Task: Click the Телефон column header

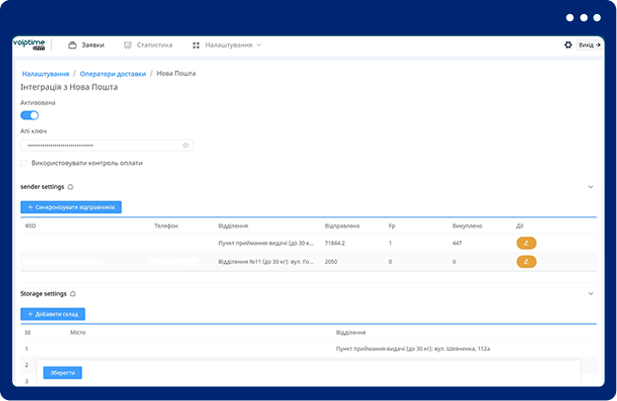Action: [x=166, y=226]
